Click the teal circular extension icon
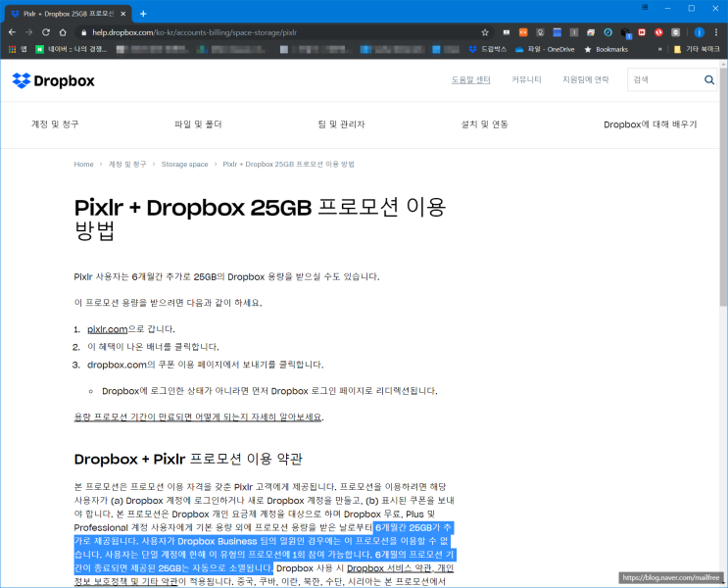 (607, 32)
